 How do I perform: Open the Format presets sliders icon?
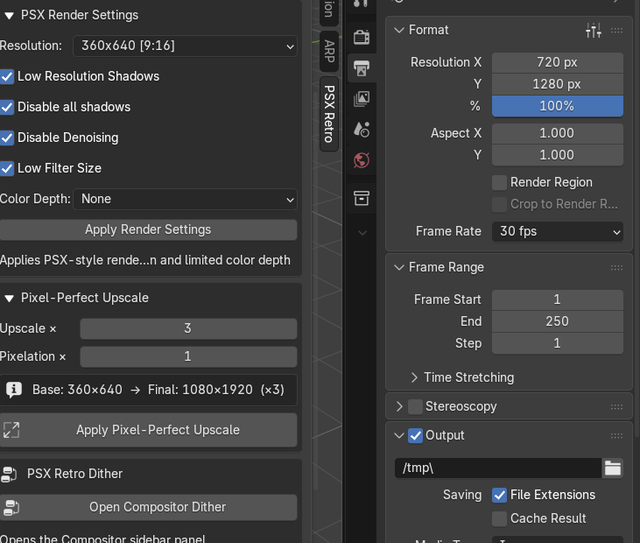pos(593,30)
